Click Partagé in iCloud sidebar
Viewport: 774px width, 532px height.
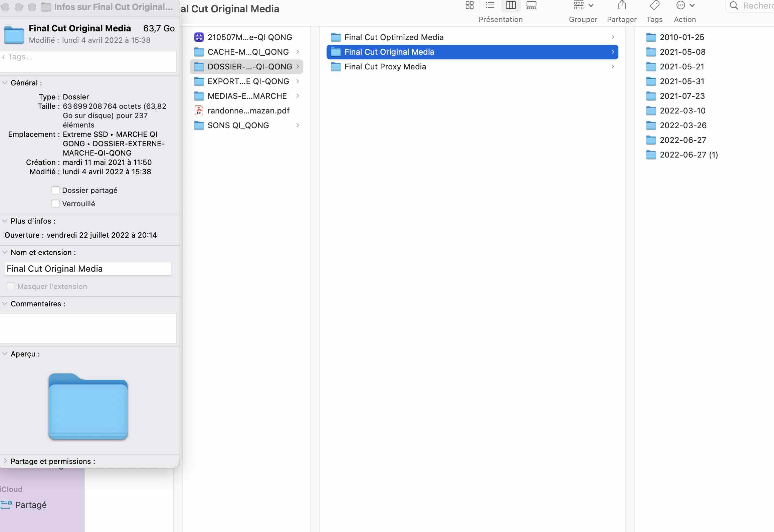coord(31,505)
